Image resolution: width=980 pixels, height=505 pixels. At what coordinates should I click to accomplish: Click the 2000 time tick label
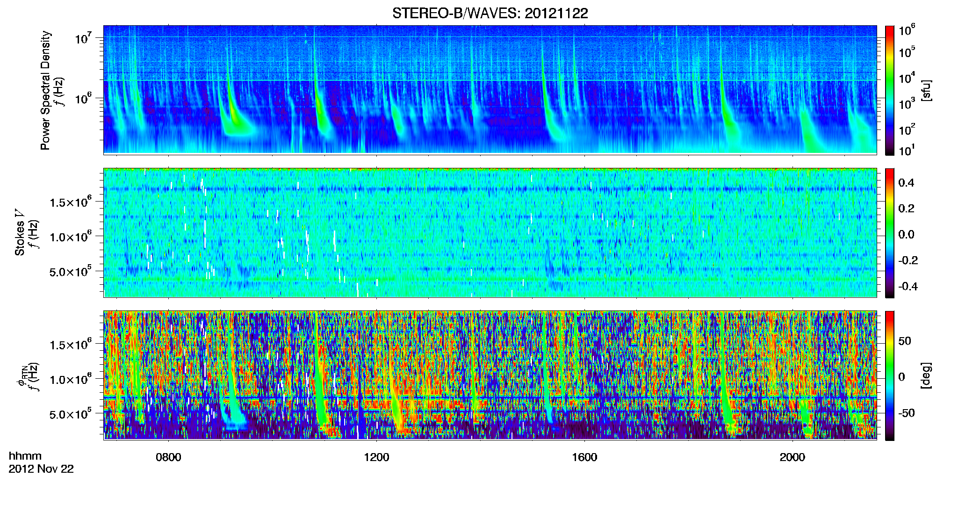click(x=792, y=457)
